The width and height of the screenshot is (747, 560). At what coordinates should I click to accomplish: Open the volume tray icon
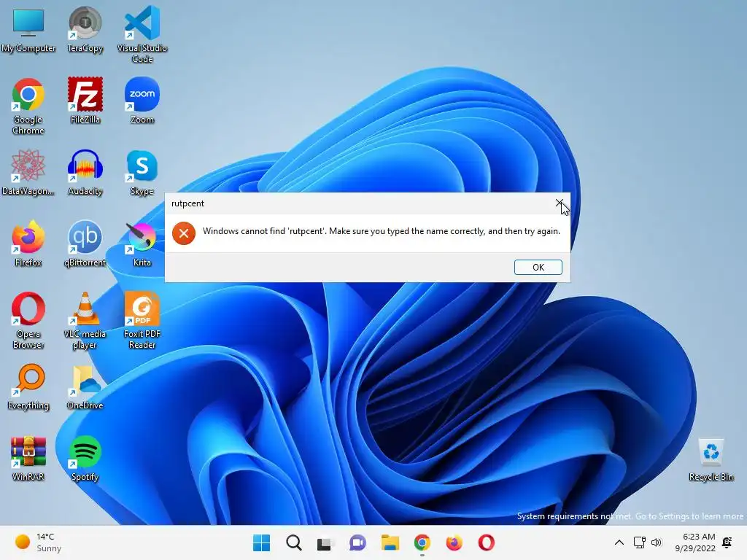pyautogui.click(x=657, y=542)
